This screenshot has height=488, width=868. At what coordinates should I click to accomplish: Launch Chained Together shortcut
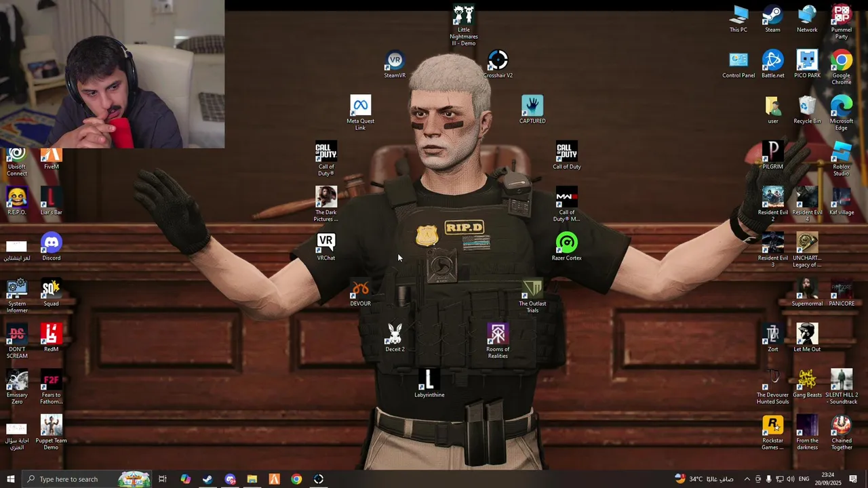point(842,432)
